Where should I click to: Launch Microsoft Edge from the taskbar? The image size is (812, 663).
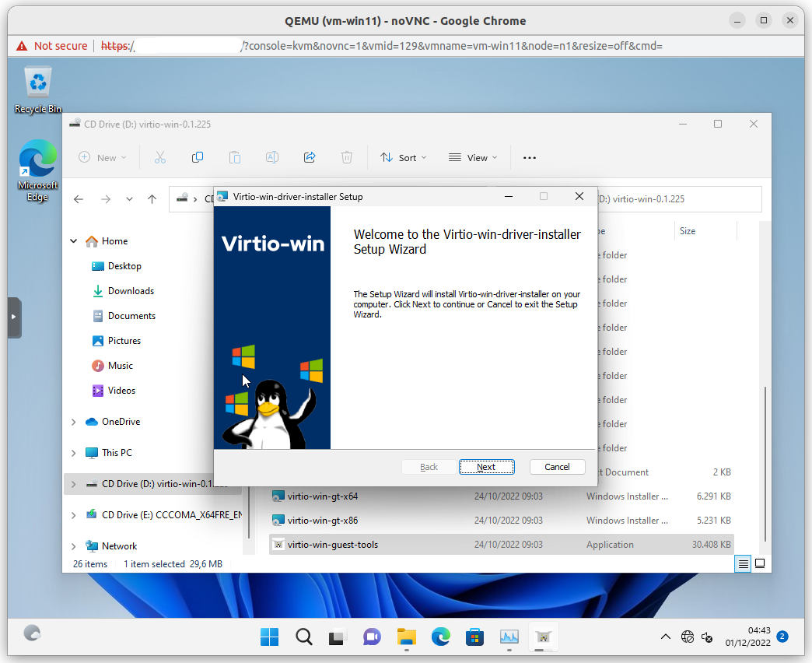point(441,637)
